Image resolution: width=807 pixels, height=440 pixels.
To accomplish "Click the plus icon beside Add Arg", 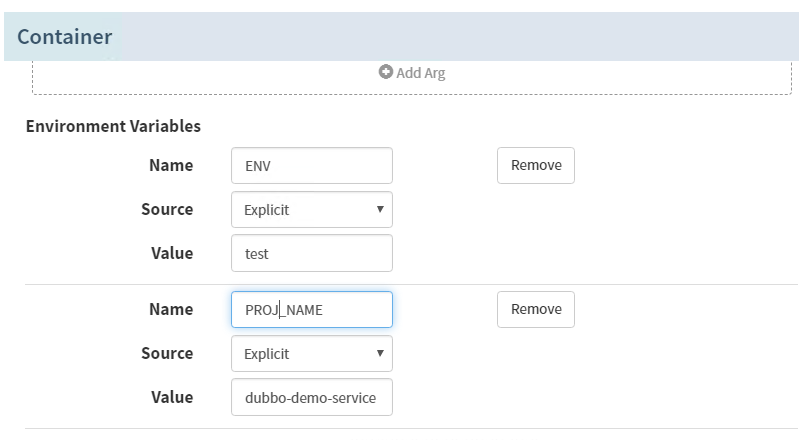I will tap(385, 72).
